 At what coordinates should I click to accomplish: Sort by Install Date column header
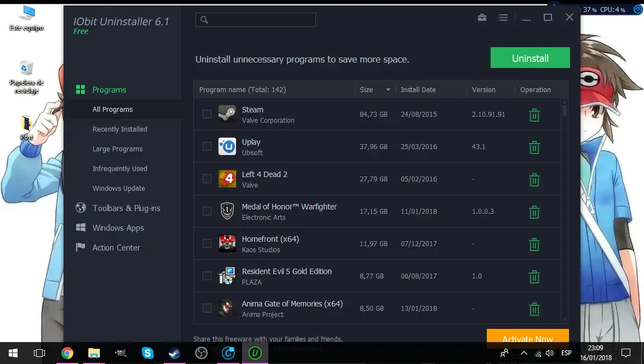[418, 90]
